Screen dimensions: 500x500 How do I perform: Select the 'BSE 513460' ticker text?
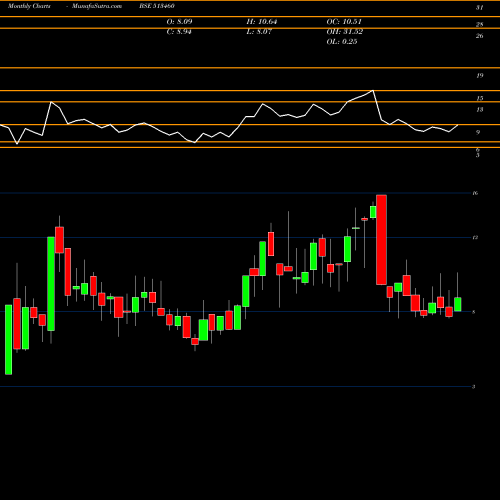pyautogui.click(x=157, y=6)
